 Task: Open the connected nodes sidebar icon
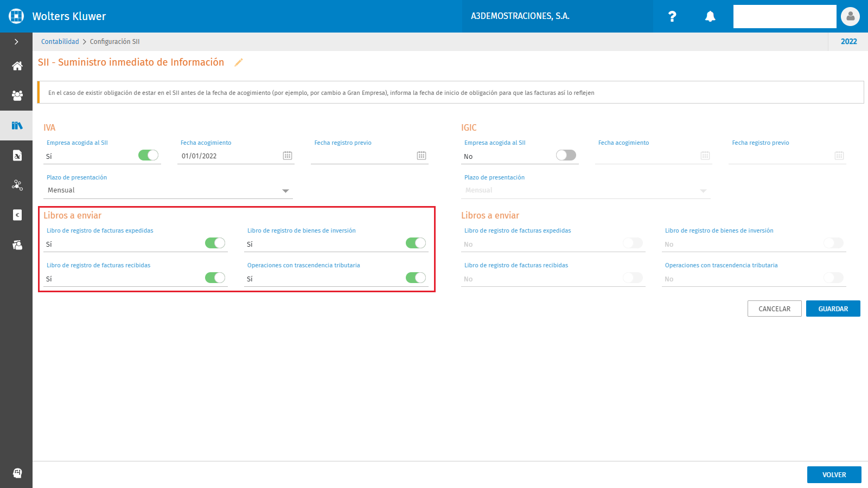tap(17, 185)
